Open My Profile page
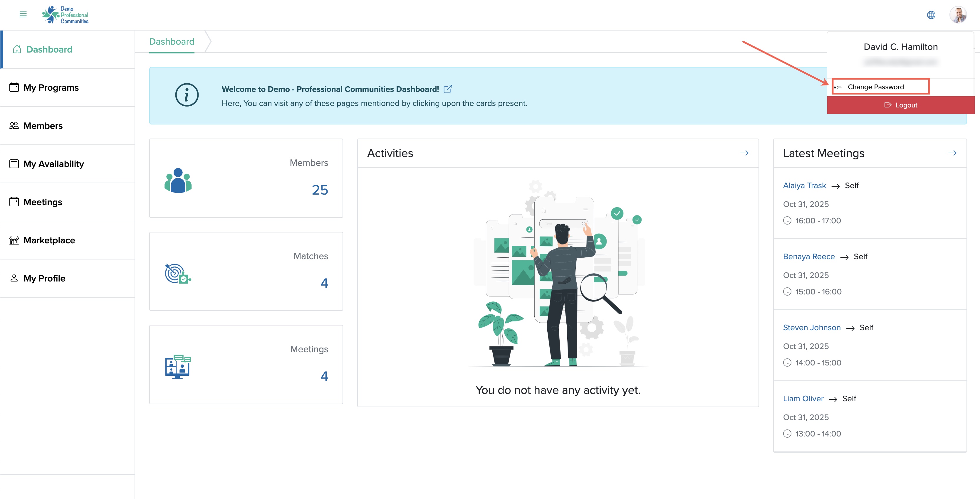Screen dimensions: 980x499 [x=67, y=278]
